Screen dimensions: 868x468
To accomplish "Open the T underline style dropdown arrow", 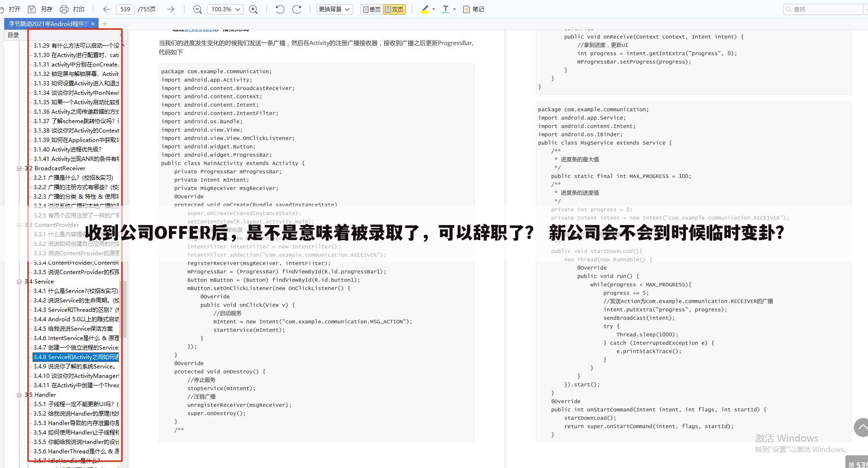I will tap(454, 9).
